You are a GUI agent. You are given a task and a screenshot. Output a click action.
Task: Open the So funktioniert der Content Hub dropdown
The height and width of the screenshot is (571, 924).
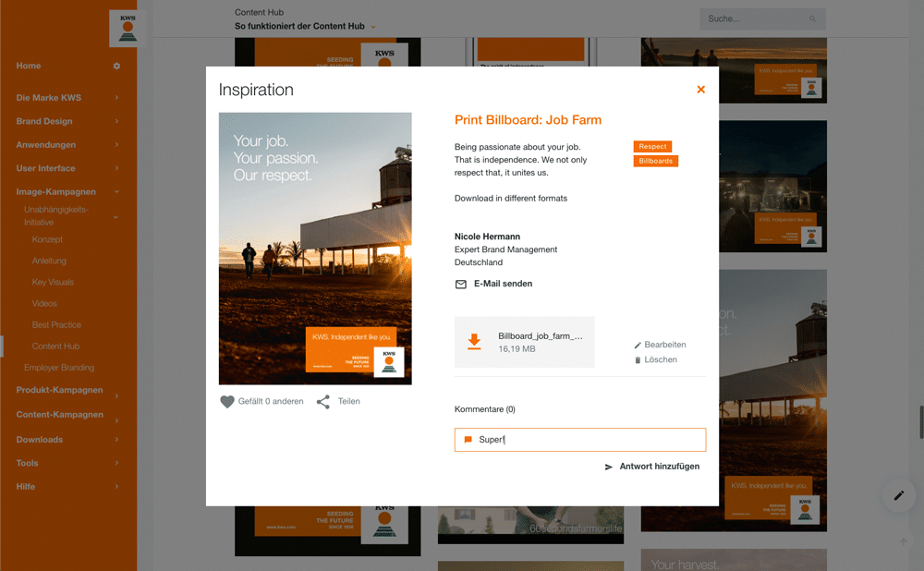coord(373,27)
